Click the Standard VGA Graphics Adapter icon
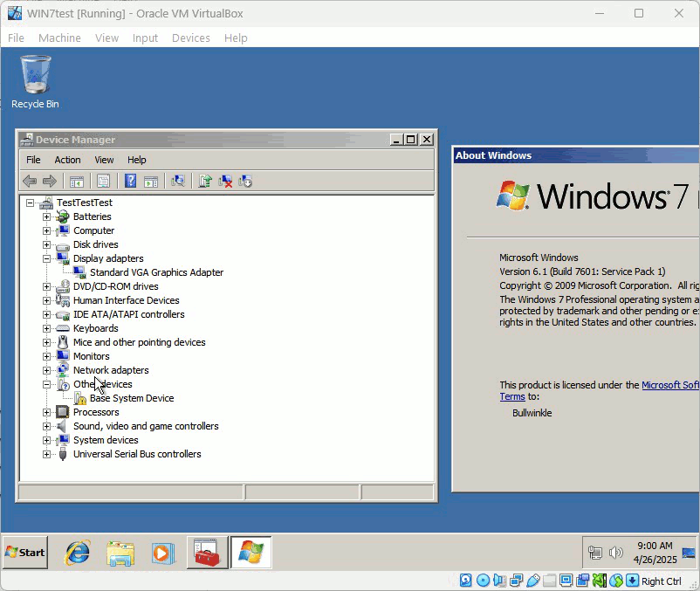 pos(79,272)
